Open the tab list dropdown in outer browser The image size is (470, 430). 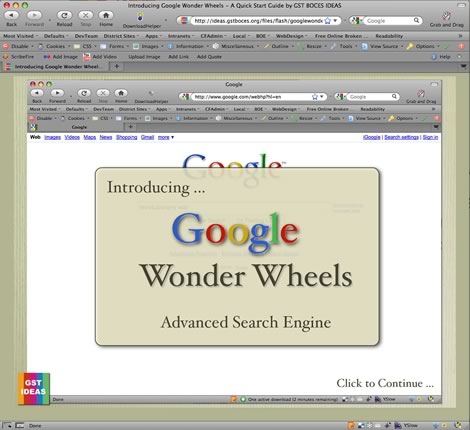point(463,67)
